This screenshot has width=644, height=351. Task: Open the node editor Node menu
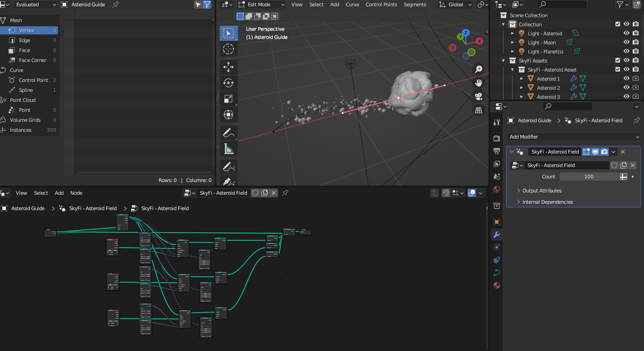(x=76, y=193)
